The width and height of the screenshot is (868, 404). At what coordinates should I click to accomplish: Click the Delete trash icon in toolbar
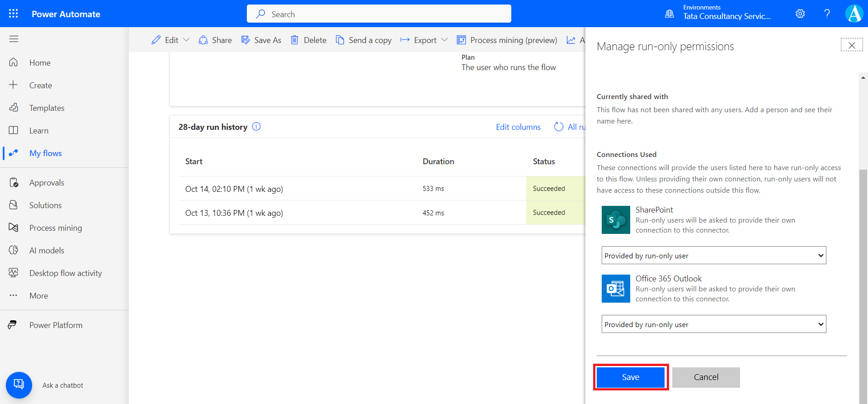coord(294,40)
